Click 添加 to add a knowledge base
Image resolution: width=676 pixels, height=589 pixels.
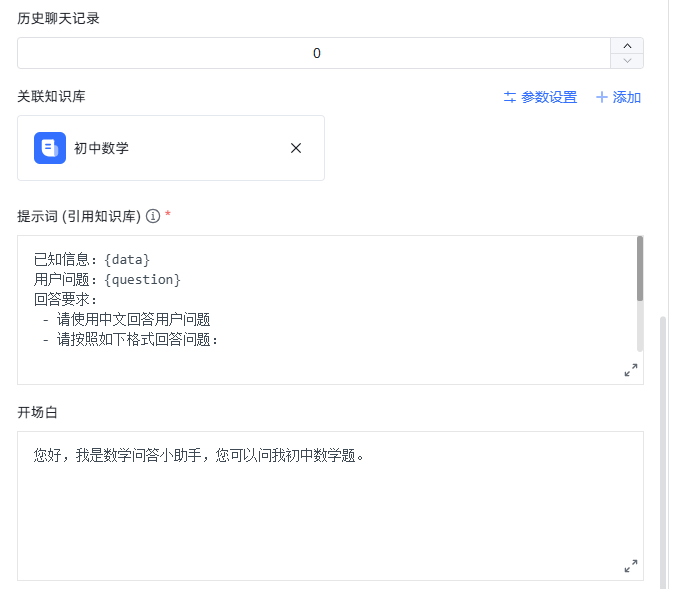click(x=626, y=97)
